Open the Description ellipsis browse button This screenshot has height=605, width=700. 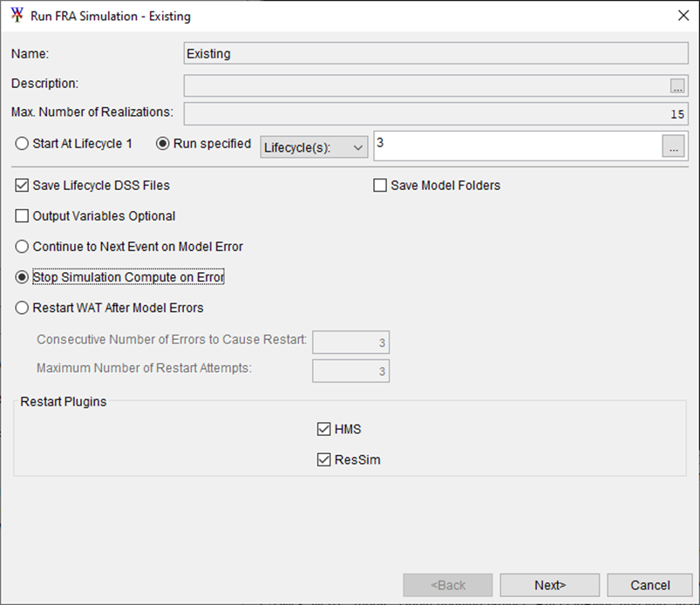tap(677, 85)
